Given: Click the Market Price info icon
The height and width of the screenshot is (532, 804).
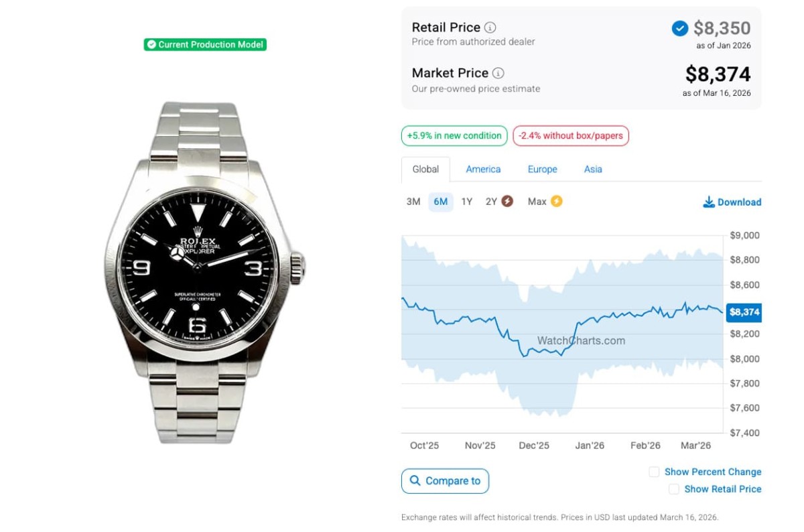Looking at the screenshot, I should point(498,73).
